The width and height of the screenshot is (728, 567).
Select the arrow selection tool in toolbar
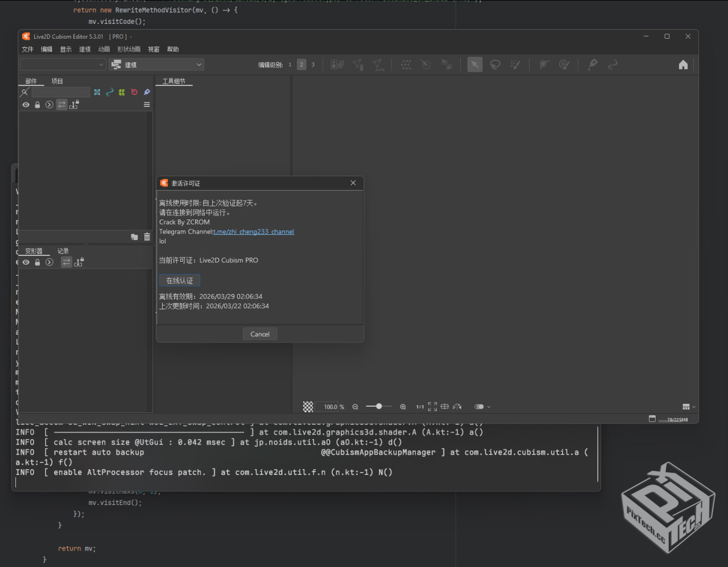(474, 65)
